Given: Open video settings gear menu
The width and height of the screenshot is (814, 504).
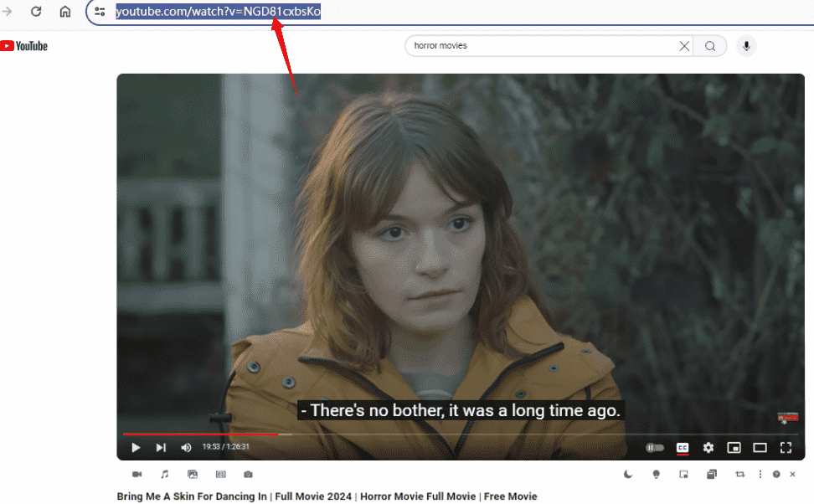Looking at the screenshot, I should 708,448.
